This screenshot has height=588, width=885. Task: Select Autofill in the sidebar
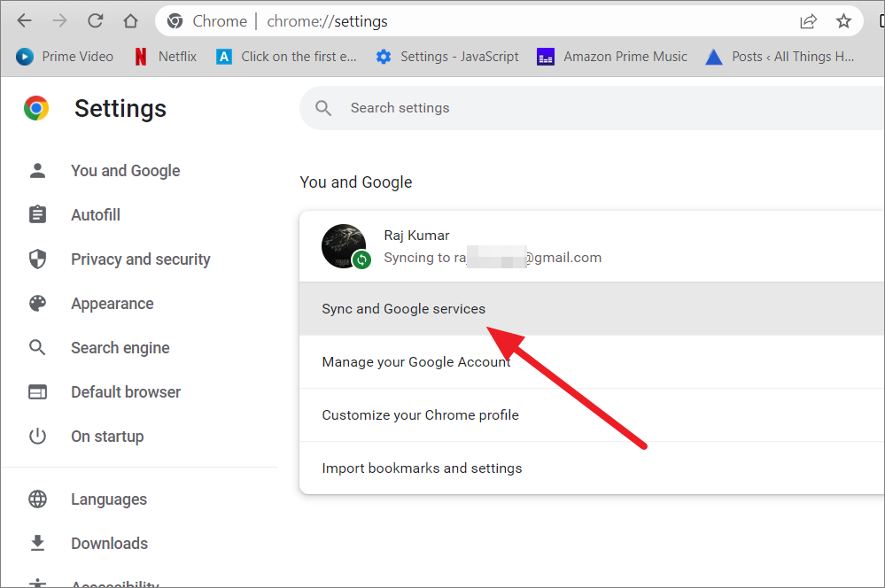click(x=96, y=215)
